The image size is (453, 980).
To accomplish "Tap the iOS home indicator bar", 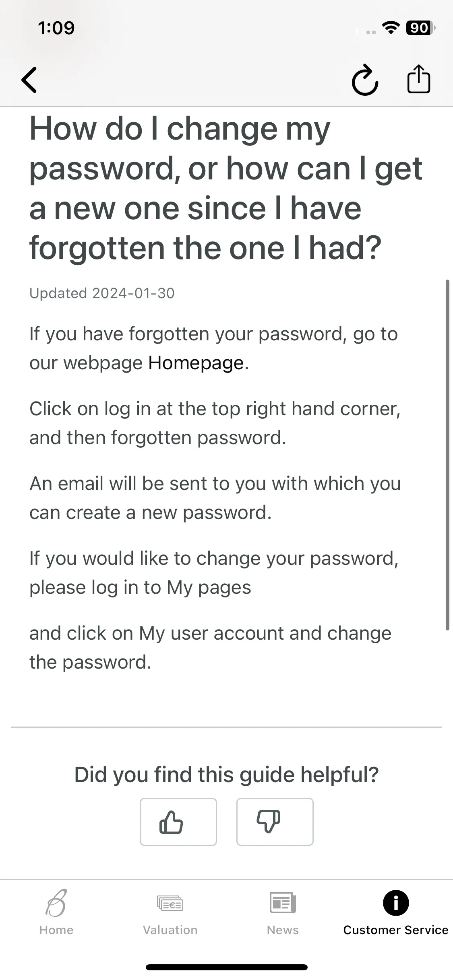I will tap(226, 967).
